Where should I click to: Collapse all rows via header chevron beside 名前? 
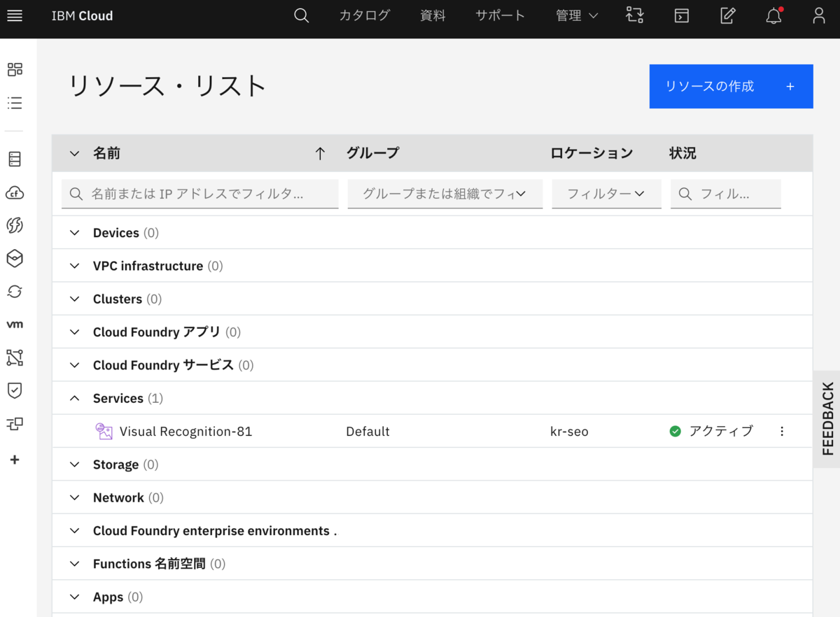[x=75, y=153]
